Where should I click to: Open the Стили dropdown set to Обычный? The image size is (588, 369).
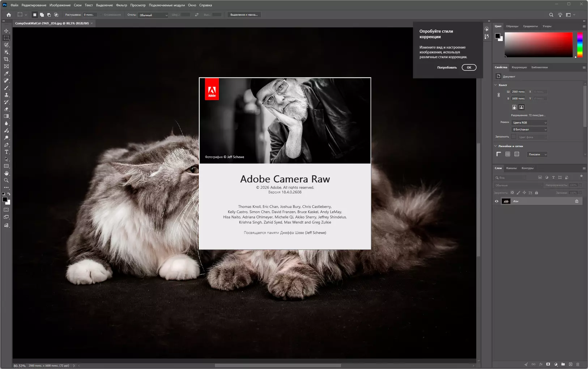click(153, 15)
